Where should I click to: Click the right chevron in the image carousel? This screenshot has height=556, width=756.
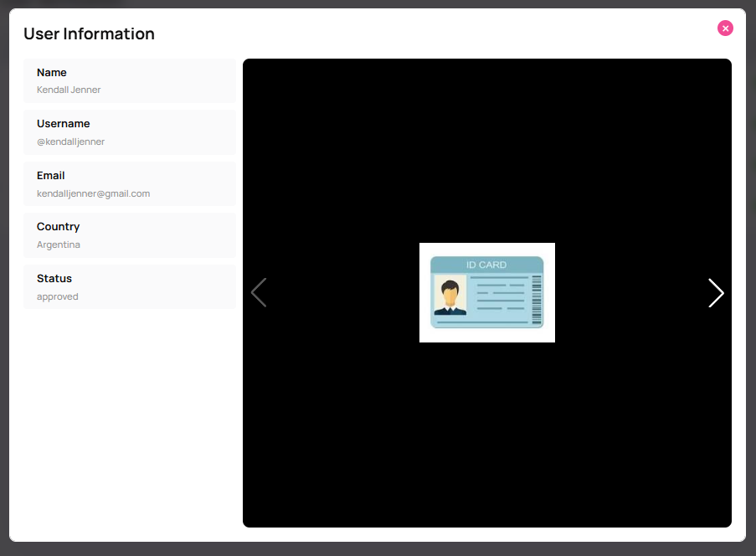pyautogui.click(x=716, y=293)
